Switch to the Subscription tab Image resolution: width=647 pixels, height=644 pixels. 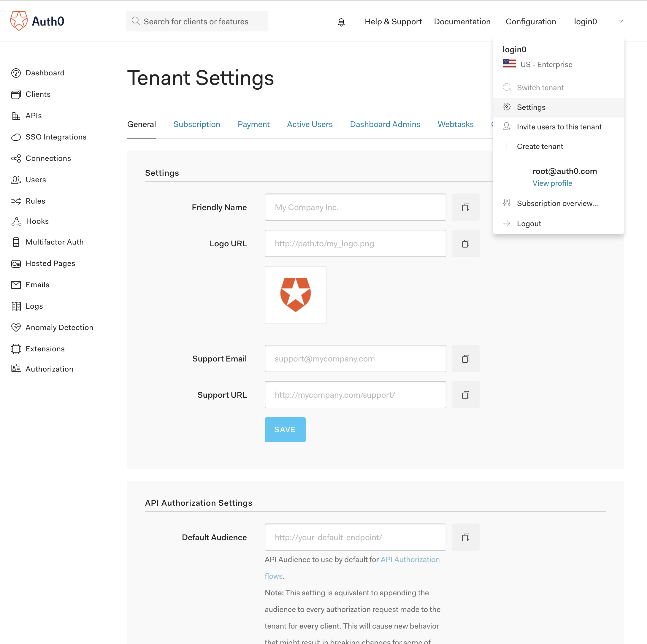click(196, 124)
